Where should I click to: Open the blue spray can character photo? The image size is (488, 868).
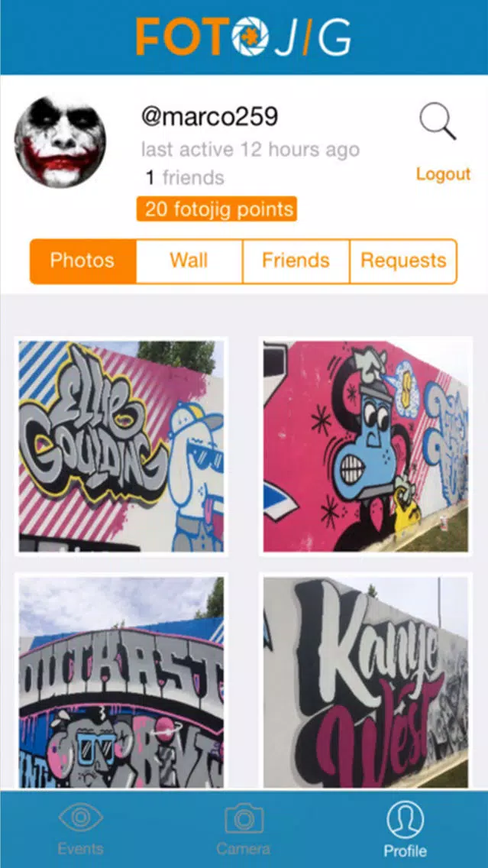pyautogui.click(x=366, y=446)
